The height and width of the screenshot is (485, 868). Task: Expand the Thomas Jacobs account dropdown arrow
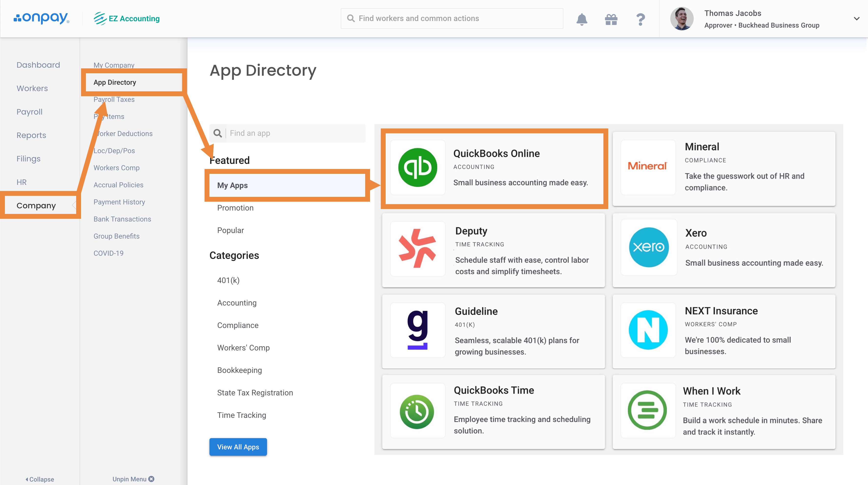click(x=857, y=19)
